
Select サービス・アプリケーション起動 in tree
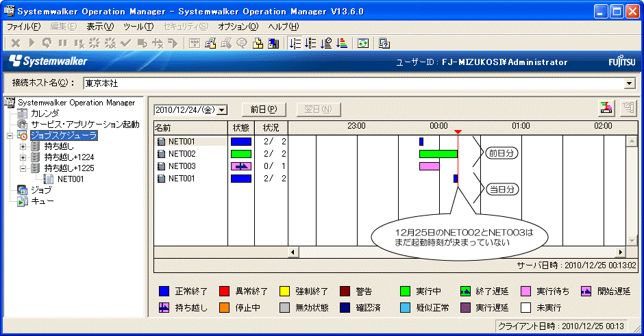point(86,125)
